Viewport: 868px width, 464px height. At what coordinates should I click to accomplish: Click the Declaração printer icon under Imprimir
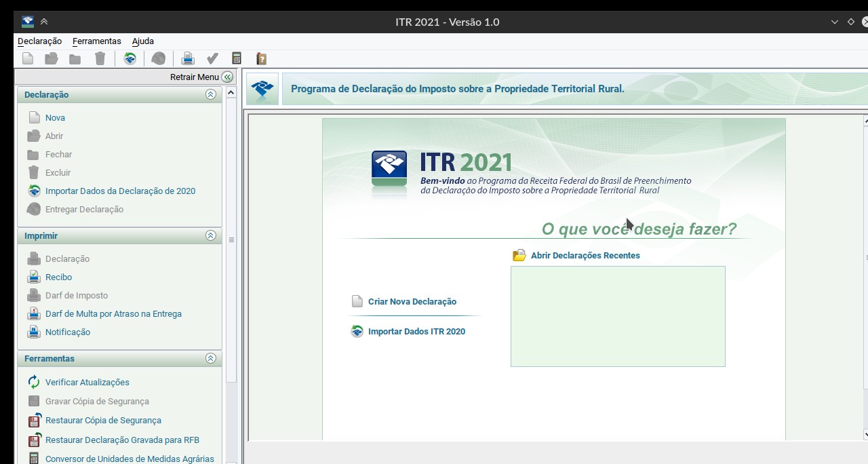click(x=34, y=258)
